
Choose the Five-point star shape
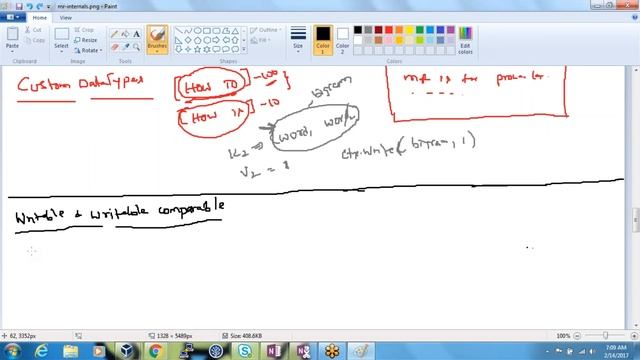tap(198, 49)
